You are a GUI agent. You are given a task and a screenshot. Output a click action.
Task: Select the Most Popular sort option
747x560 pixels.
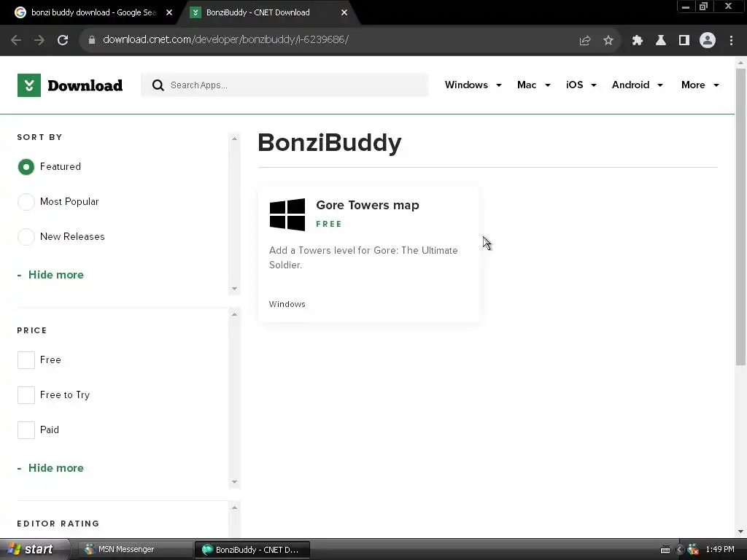(26, 202)
